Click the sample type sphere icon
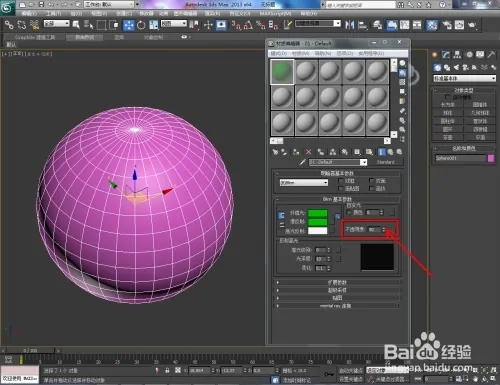 [402, 63]
